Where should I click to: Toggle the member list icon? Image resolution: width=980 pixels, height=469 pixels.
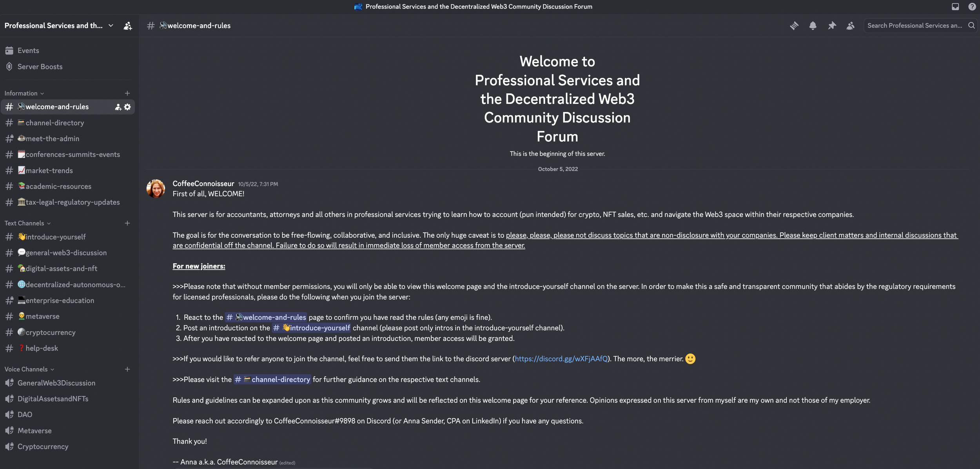pos(850,25)
